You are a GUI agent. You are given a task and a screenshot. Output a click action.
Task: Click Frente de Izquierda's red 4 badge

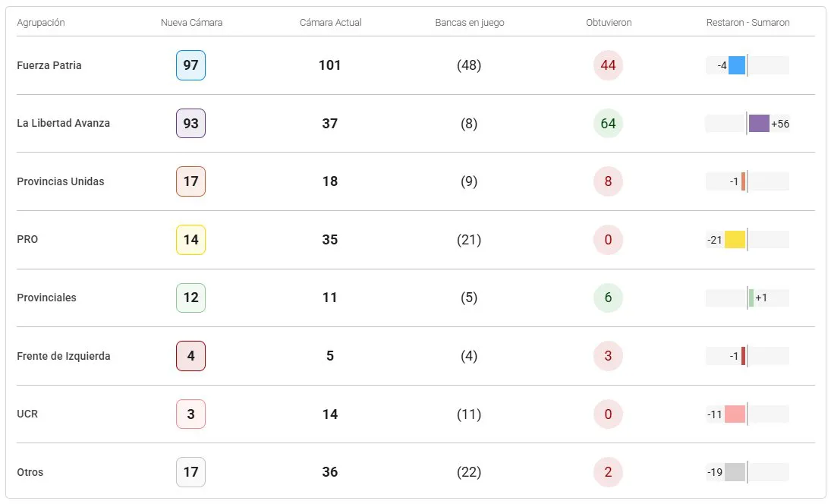tap(190, 356)
